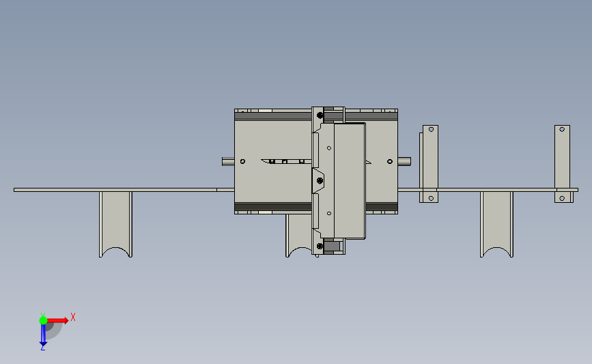Select the vertical bracket nearest the housing's right side

point(429,163)
